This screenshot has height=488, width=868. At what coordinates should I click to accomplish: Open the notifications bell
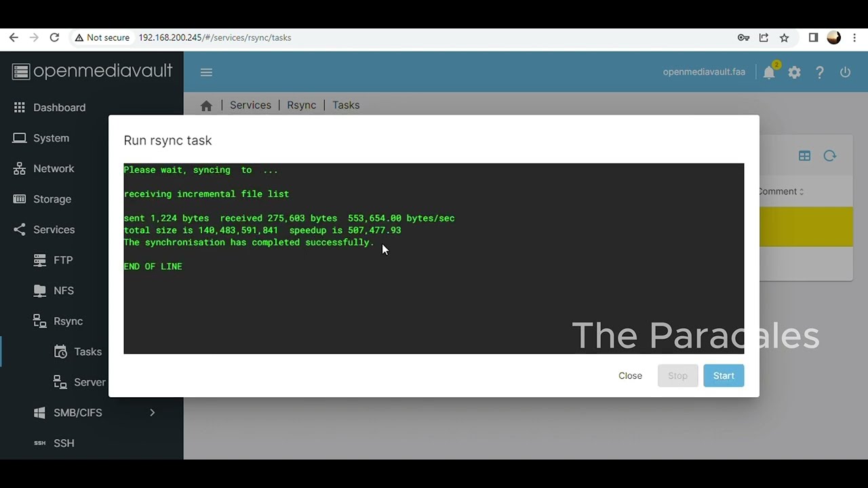[x=769, y=73]
